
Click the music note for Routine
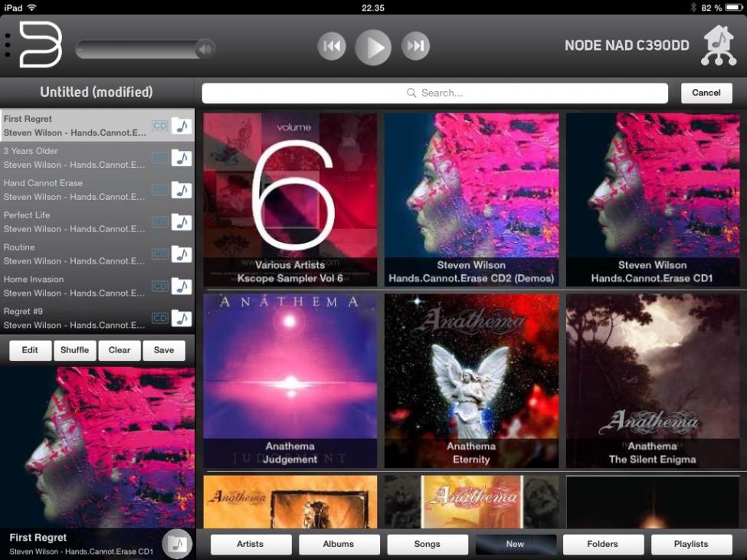[x=182, y=254]
